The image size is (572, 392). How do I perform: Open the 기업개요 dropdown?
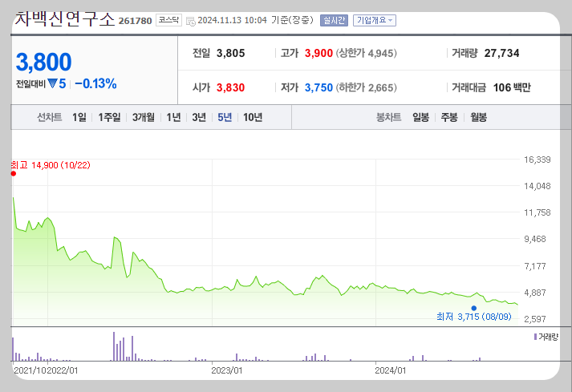[375, 20]
